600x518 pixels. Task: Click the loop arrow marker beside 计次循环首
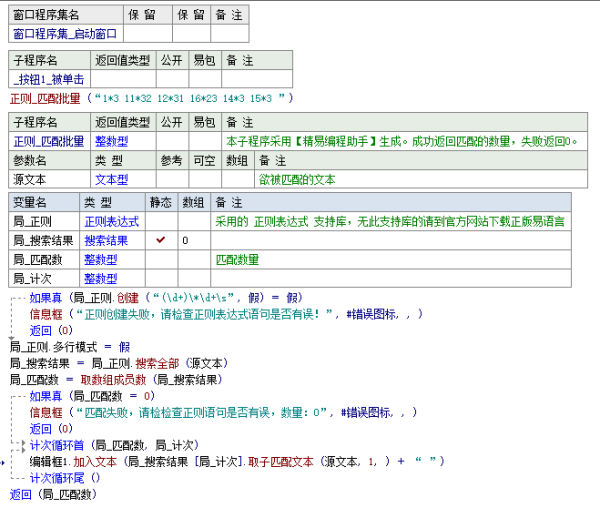tap(23, 445)
